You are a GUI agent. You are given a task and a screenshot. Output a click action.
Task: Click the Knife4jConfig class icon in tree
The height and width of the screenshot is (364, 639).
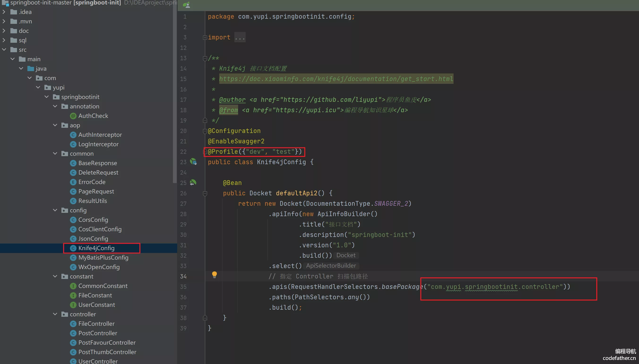point(73,248)
